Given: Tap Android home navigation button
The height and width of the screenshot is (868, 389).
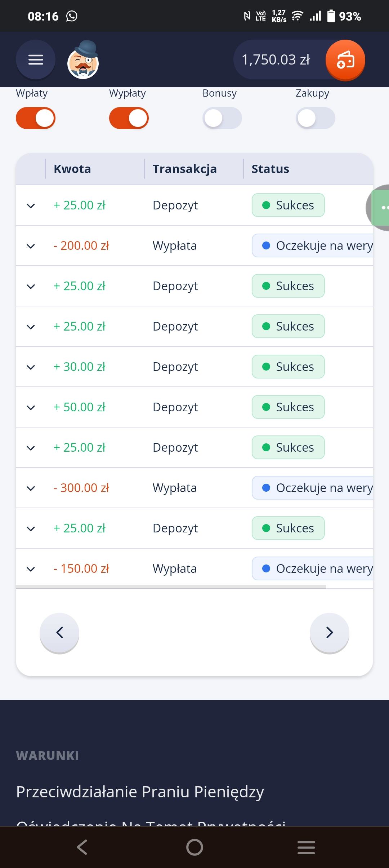Looking at the screenshot, I should coord(194,847).
